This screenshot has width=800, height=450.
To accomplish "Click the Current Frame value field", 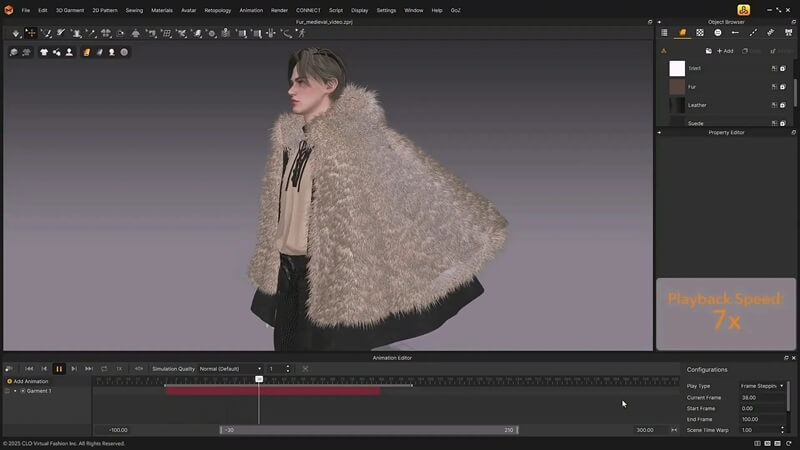I will 762,397.
